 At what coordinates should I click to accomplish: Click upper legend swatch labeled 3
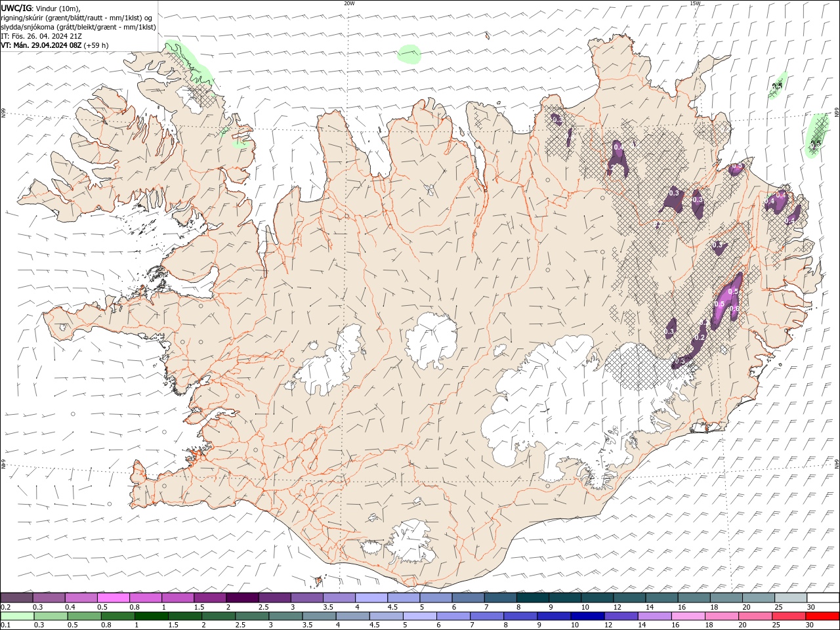click(x=307, y=597)
